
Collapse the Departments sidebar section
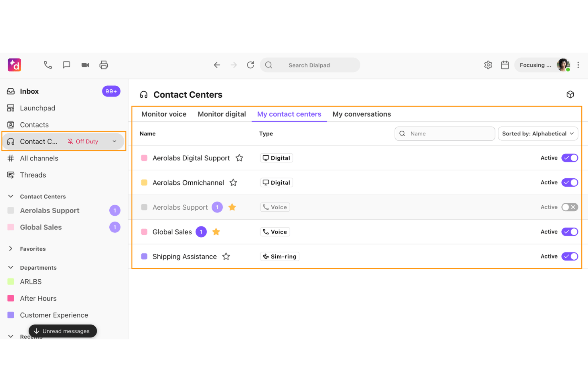tap(11, 268)
